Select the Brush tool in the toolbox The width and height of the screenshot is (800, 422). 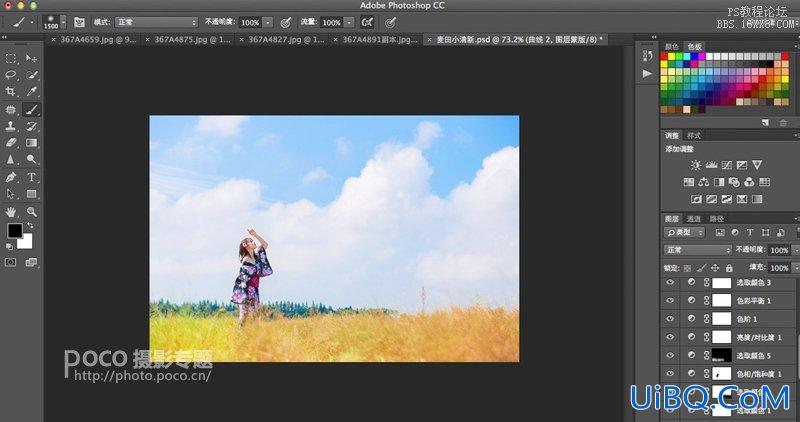click(x=32, y=109)
